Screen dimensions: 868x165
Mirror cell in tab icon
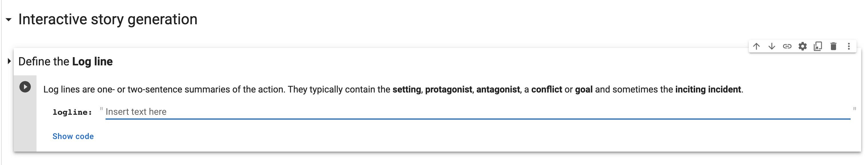point(818,46)
